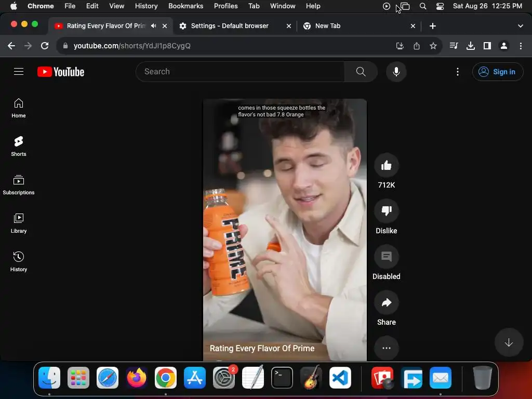View site information lock icon
The image size is (532, 399).
pos(65,46)
